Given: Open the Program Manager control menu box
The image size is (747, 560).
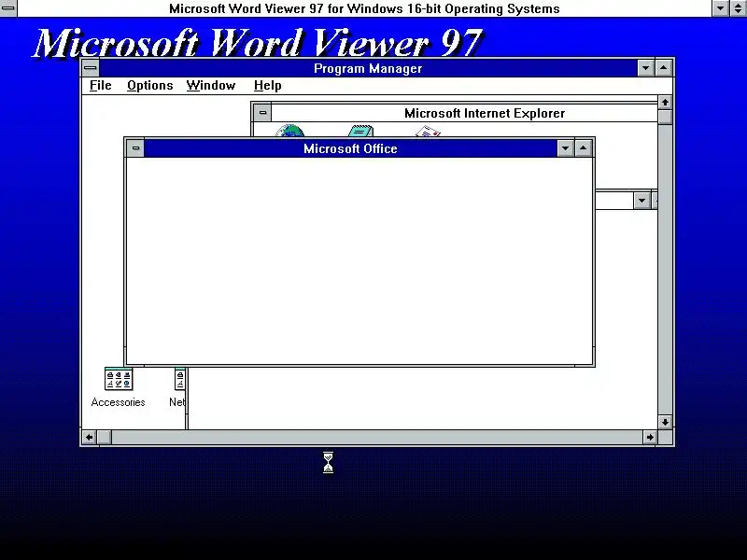Looking at the screenshot, I should [90, 68].
